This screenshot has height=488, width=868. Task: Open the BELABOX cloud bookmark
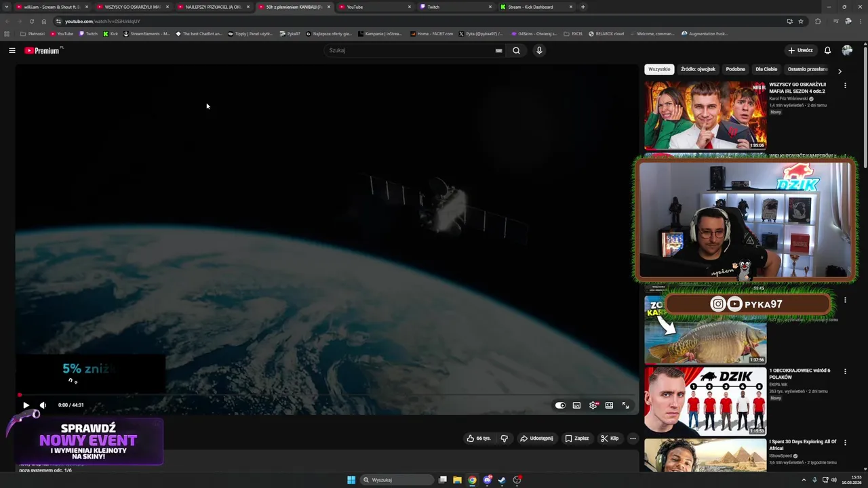pos(606,33)
